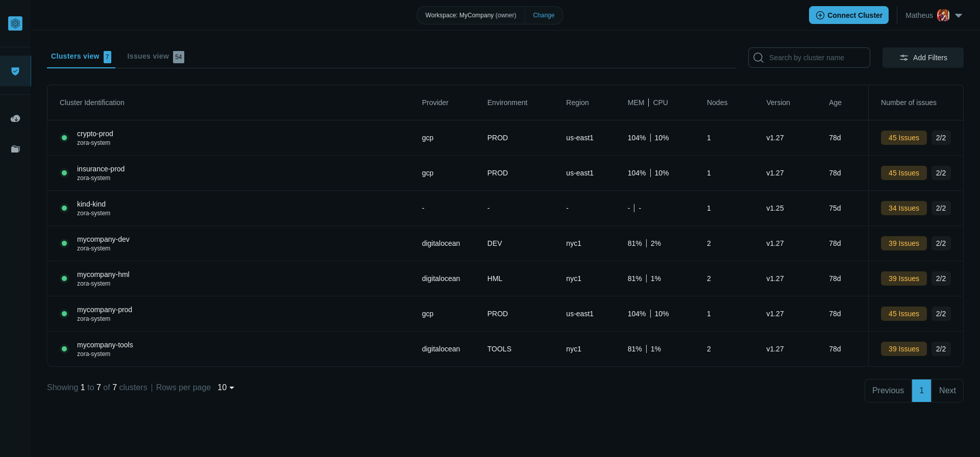
Task: Open the Rows per page dropdown
Action: pyautogui.click(x=226, y=388)
